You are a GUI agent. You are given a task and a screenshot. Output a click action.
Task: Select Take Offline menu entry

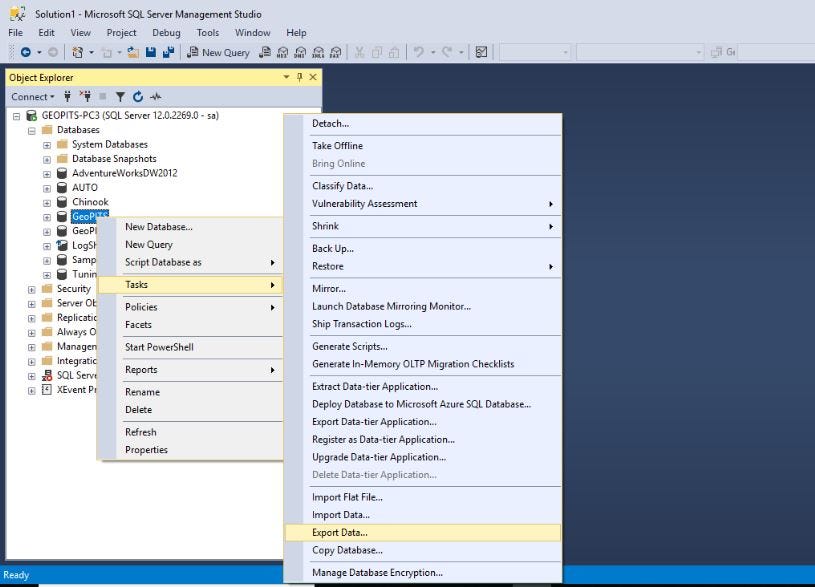point(423,146)
